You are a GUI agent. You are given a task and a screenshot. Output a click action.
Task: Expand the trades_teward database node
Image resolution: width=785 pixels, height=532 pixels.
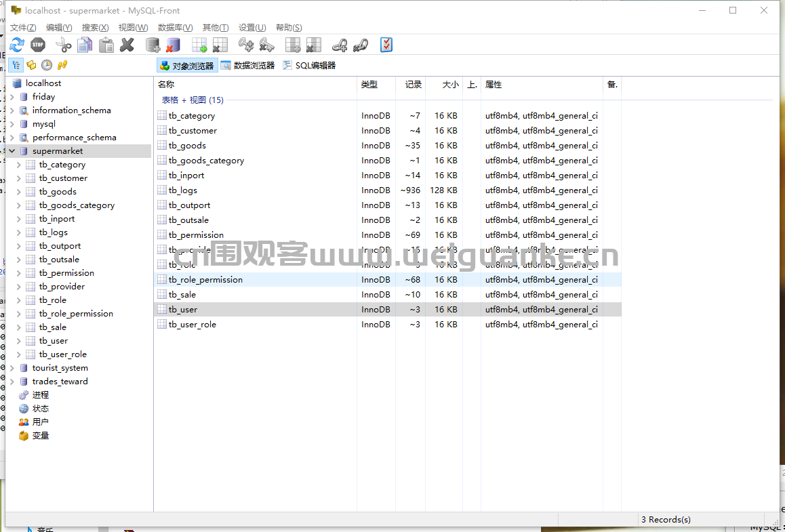12,382
